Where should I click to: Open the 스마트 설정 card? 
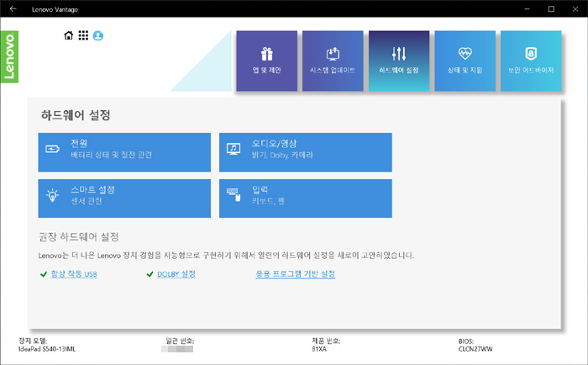click(x=124, y=198)
